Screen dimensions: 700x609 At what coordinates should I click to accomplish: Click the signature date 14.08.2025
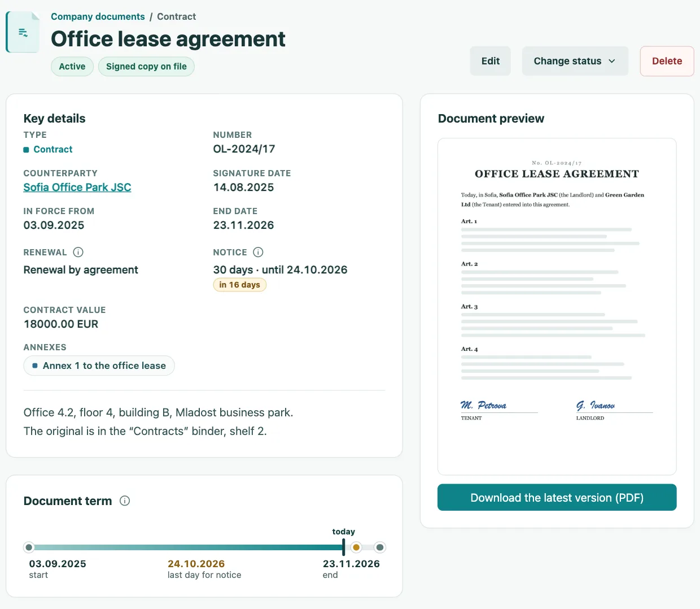pyautogui.click(x=243, y=187)
